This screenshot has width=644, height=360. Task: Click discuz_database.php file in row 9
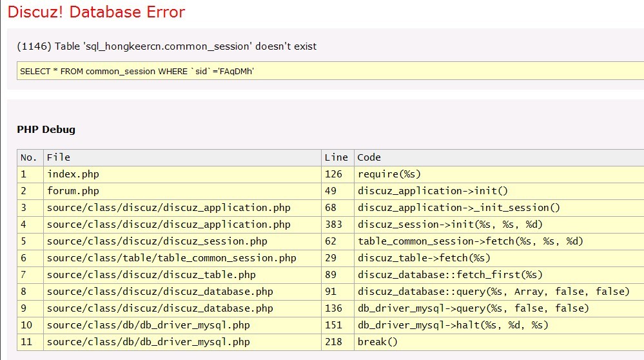(182, 308)
